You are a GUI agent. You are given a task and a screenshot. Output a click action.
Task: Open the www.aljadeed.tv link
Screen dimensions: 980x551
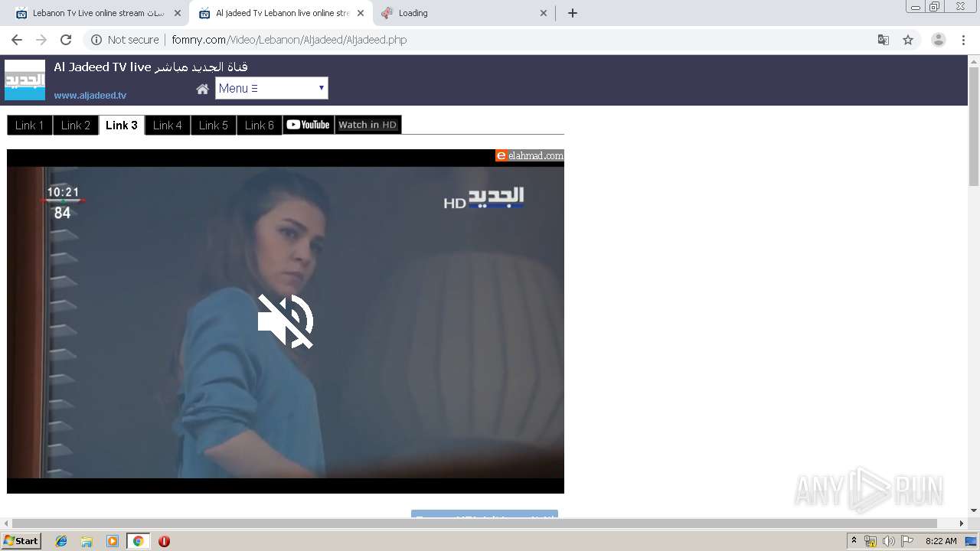90,96
